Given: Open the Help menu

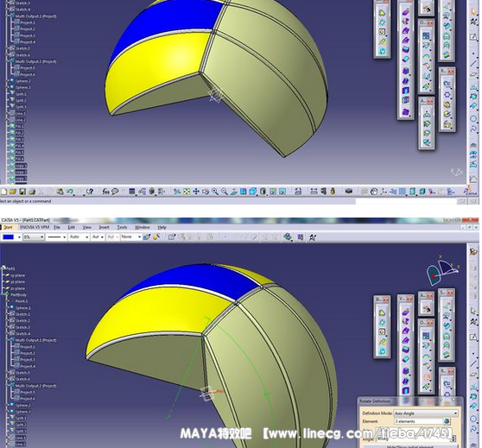Looking at the screenshot, I should [162, 227].
